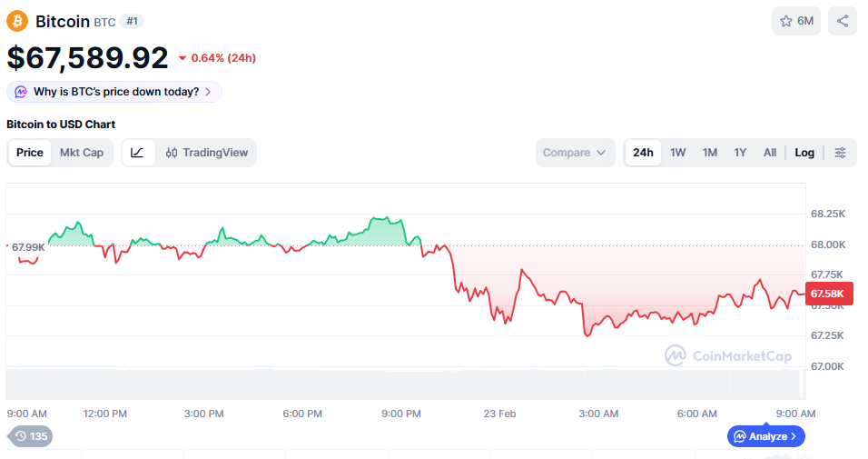Image resolution: width=868 pixels, height=459 pixels.
Task: Click the share icon button
Action: [843, 21]
